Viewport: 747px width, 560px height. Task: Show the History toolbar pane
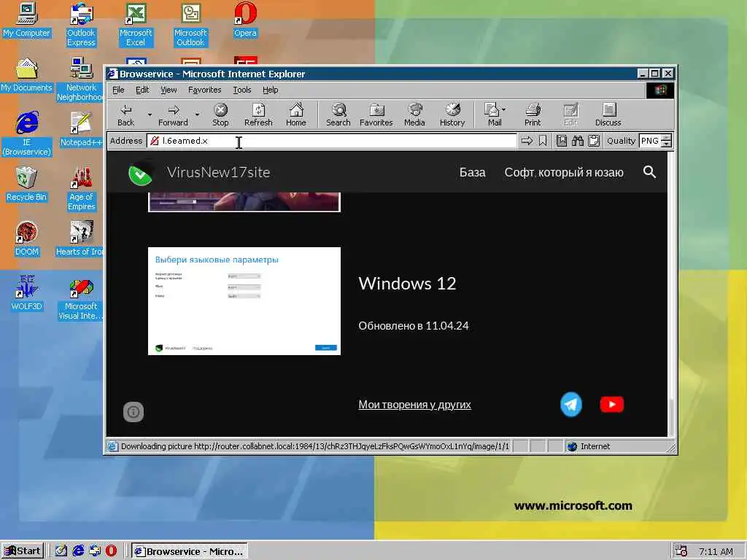click(x=452, y=115)
